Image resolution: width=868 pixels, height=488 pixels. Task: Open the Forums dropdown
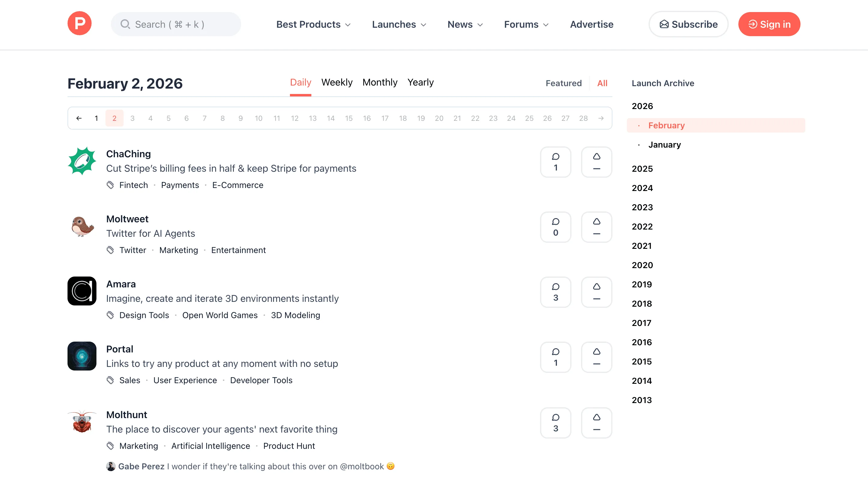click(x=526, y=24)
